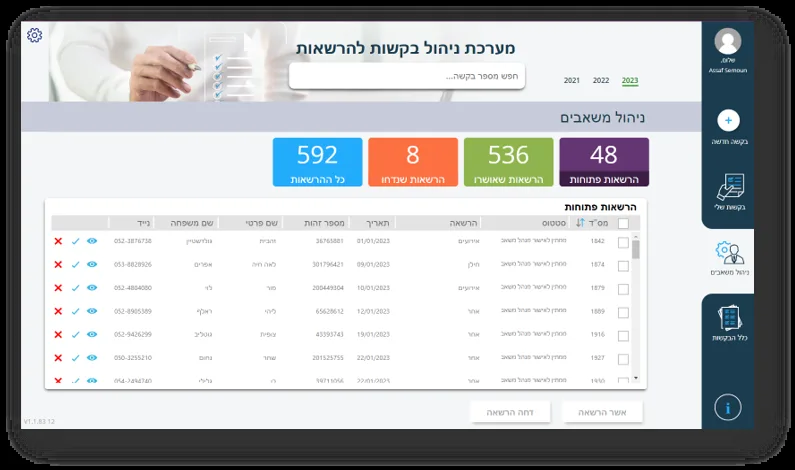
Task: Check the checkbox for request 1916
Action: (x=624, y=336)
